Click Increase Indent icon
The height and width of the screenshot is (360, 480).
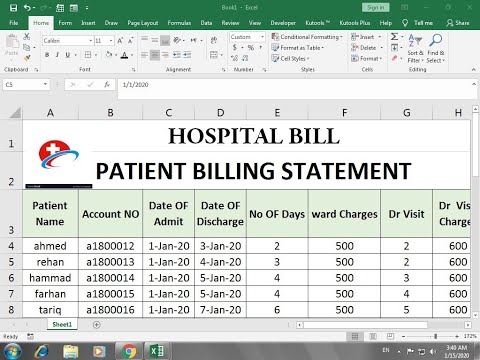[187, 55]
